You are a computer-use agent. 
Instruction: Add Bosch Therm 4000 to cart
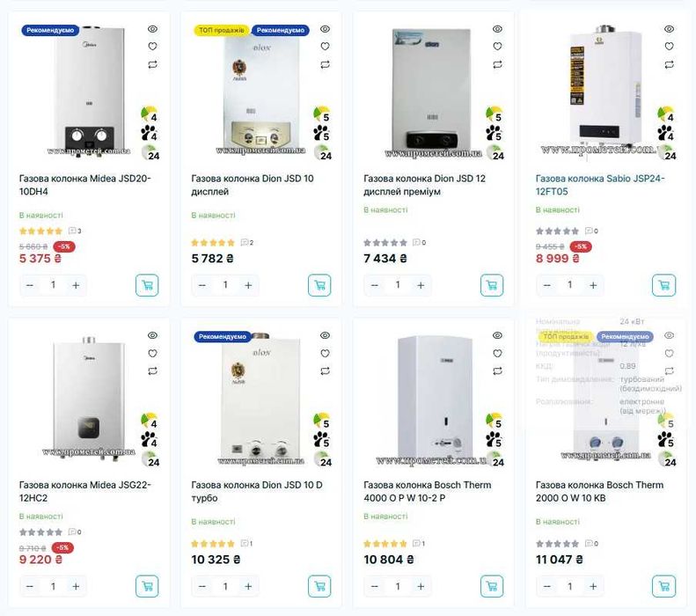click(x=492, y=586)
